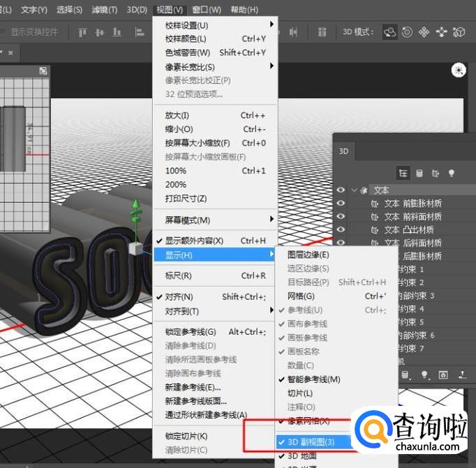Filter 3D panel by whole scene
The height and width of the screenshot is (468, 476).
coord(403,173)
